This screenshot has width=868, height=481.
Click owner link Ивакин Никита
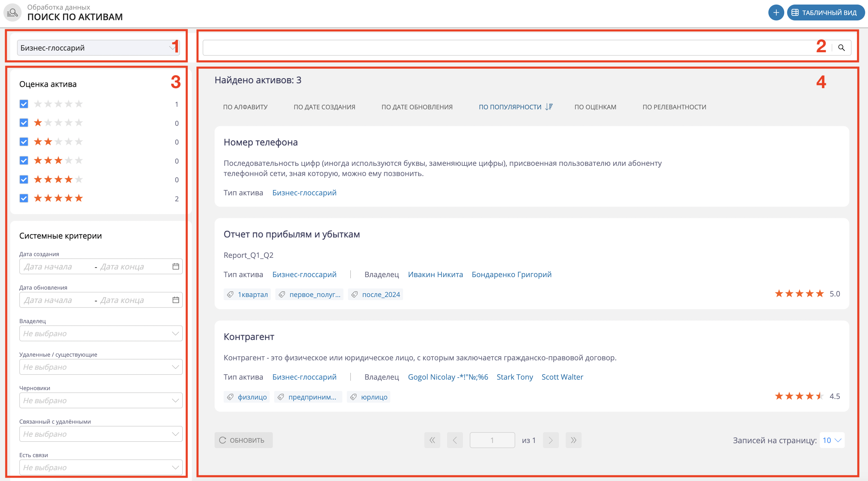coord(435,274)
